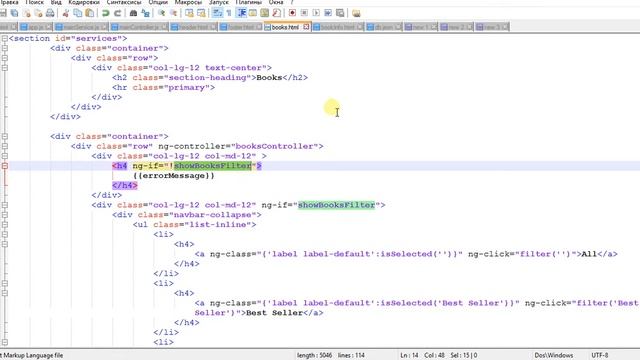Open the Запуск menu
Image resolution: width=640 pixels, height=360 pixels.
(x=218, y=2)
